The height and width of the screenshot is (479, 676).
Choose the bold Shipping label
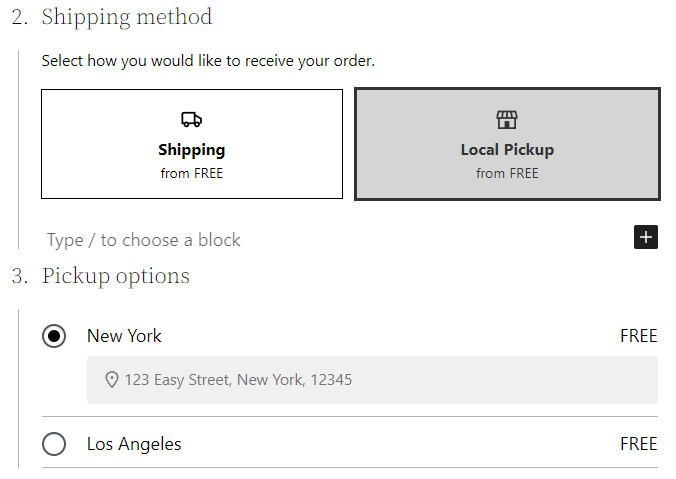[191, 150]
